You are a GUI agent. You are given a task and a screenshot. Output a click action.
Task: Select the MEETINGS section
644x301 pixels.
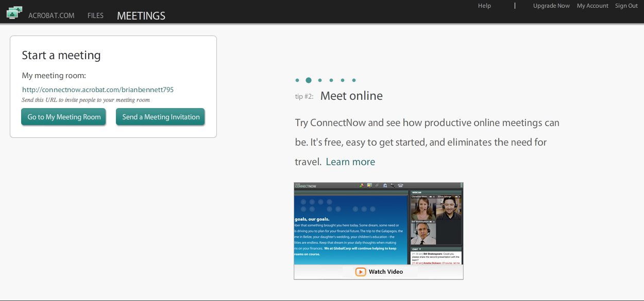[141, 15]
